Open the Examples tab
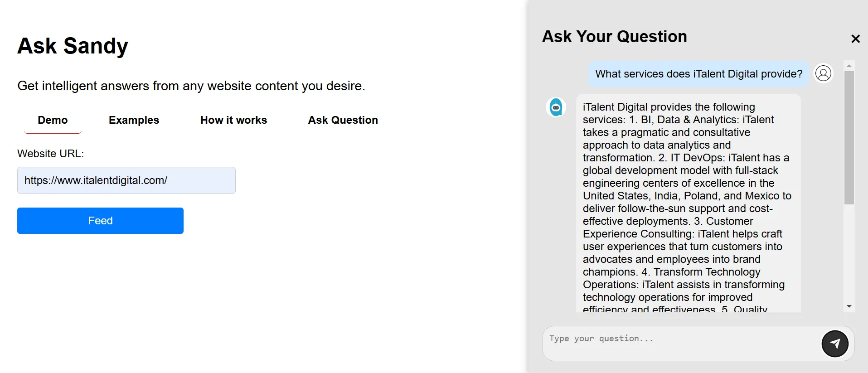This screenshot has width=868, height=373. pyautogui.click(x=134, y=120)
